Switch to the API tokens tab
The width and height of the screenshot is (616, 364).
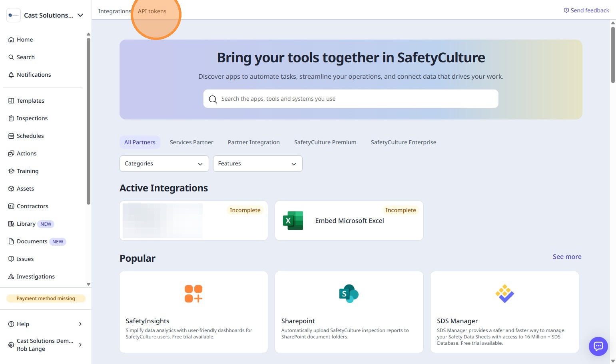click(152, 11)
